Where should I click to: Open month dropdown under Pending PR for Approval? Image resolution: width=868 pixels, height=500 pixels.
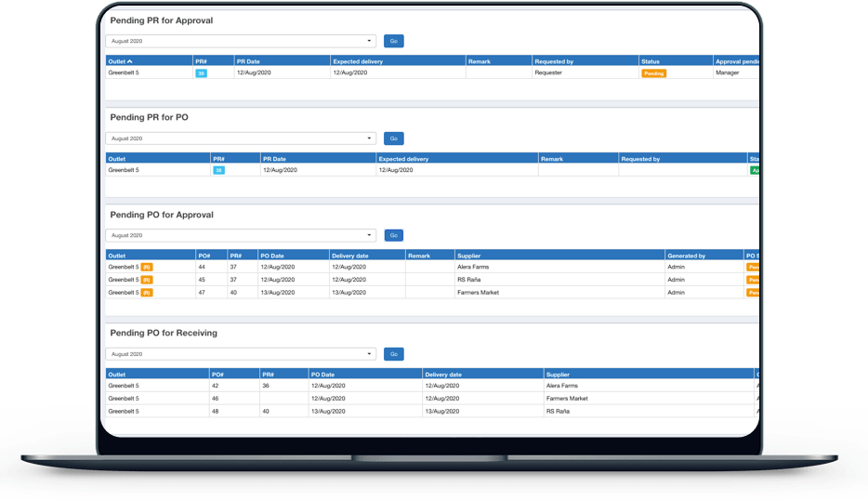click(x=241, y=41)
